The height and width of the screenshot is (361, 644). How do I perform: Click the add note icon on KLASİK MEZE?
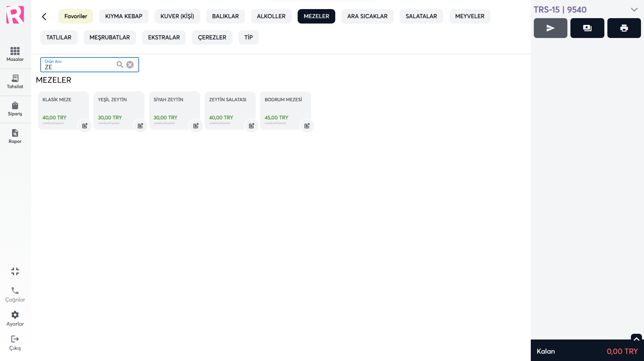(85, 126)
